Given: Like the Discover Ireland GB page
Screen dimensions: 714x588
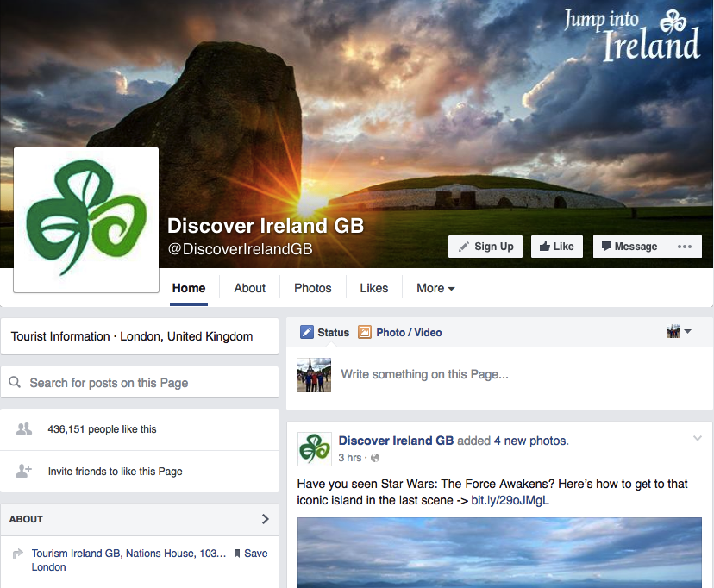Looking at the screenshot, I should click(x=556, y=247).
